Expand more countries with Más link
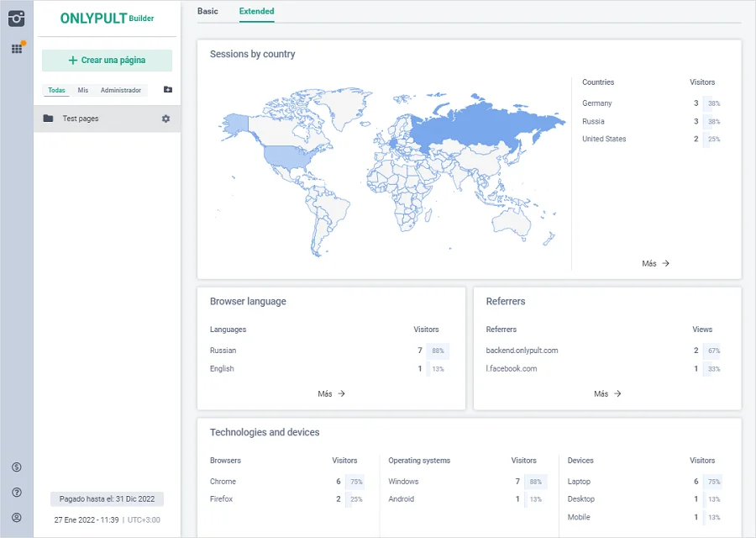The height and width of the screenshot is (538, 756). (655, 263)
